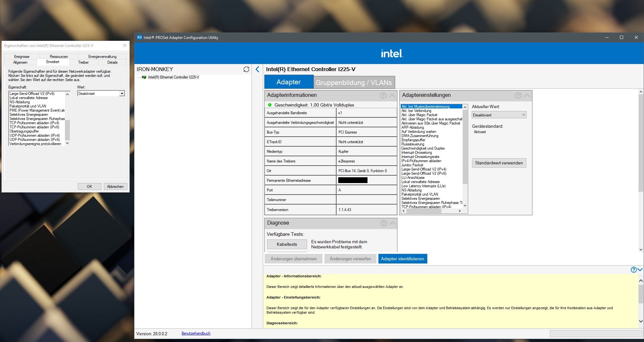Close the Eigenschaften von Intel Ethernet Controller dialog
The image size is (644, 342).
125,46
